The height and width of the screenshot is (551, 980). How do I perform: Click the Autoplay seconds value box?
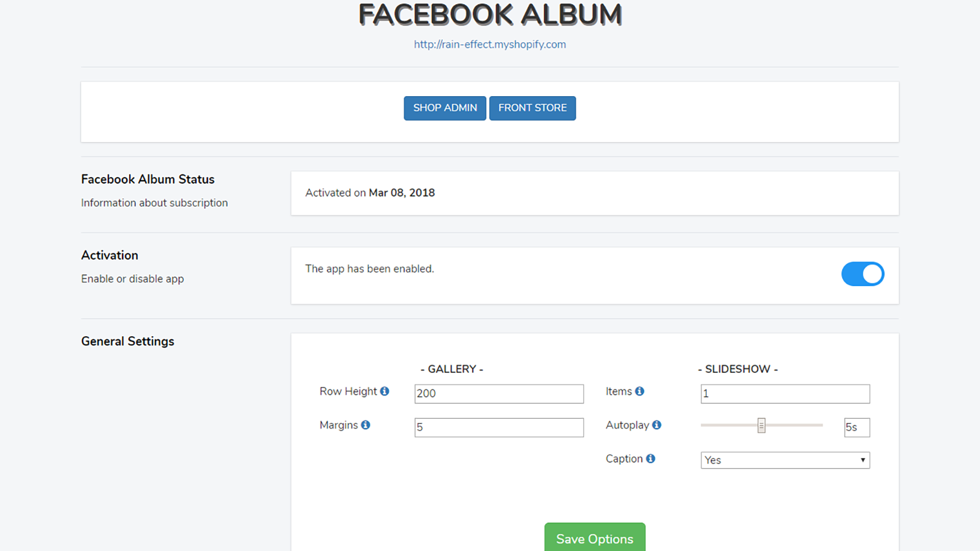click(857, 427)
